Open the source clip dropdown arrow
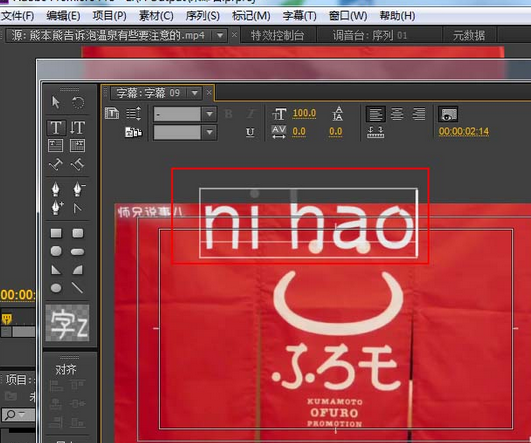This screenshot has height=443, width=531. 220,35
